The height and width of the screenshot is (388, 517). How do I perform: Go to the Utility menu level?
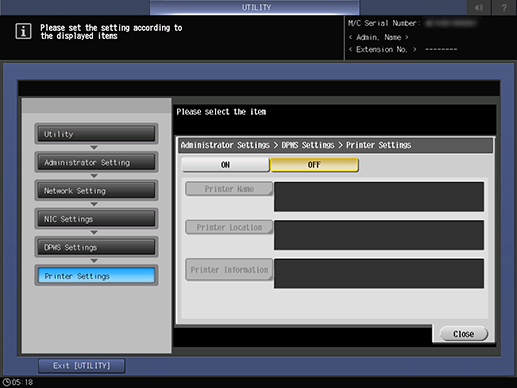(96, 134)
